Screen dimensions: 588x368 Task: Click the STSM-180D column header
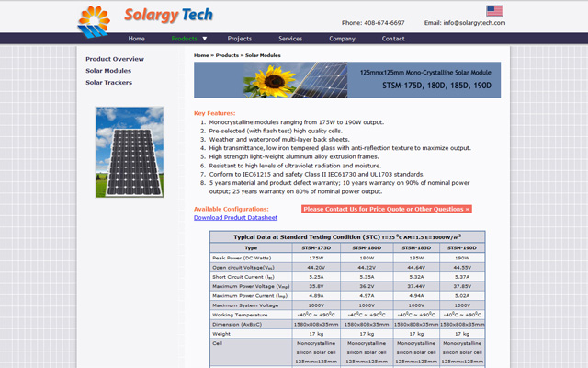367,248
